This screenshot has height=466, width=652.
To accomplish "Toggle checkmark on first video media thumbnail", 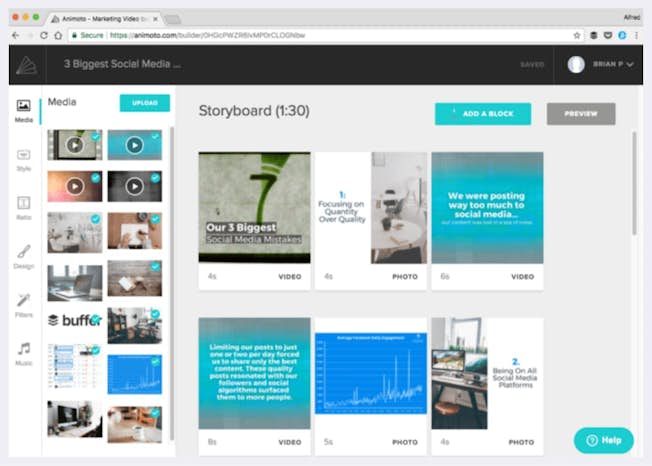I will coord(95,137).
